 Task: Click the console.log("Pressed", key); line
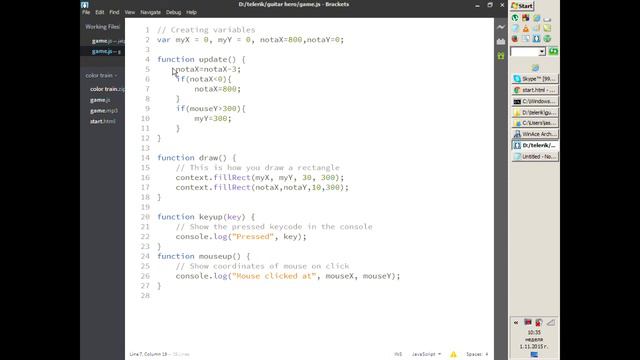241,236
